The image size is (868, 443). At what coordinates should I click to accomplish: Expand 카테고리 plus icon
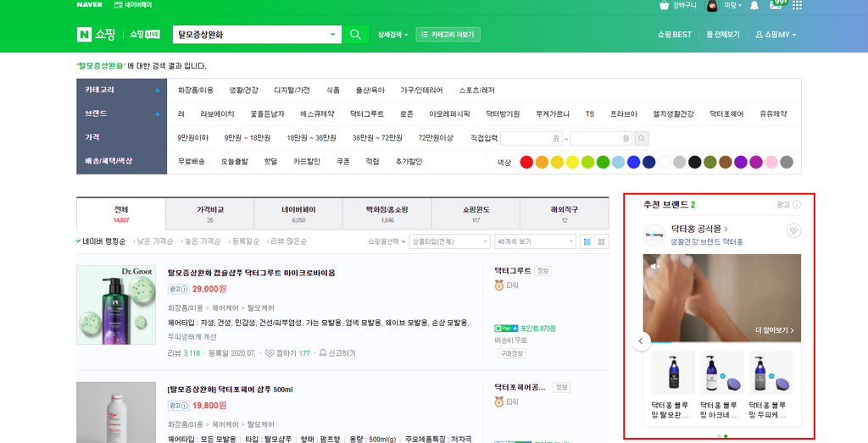pyautogui.click(x=157, y=90)
